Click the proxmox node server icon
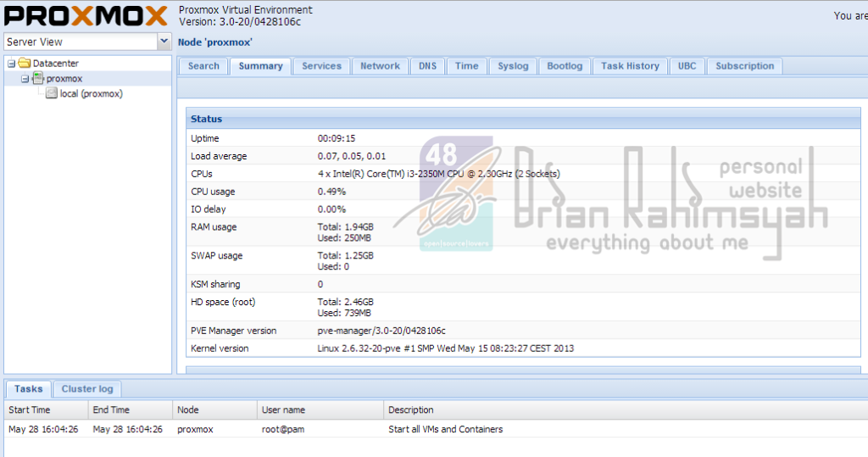 click(37, 79)
